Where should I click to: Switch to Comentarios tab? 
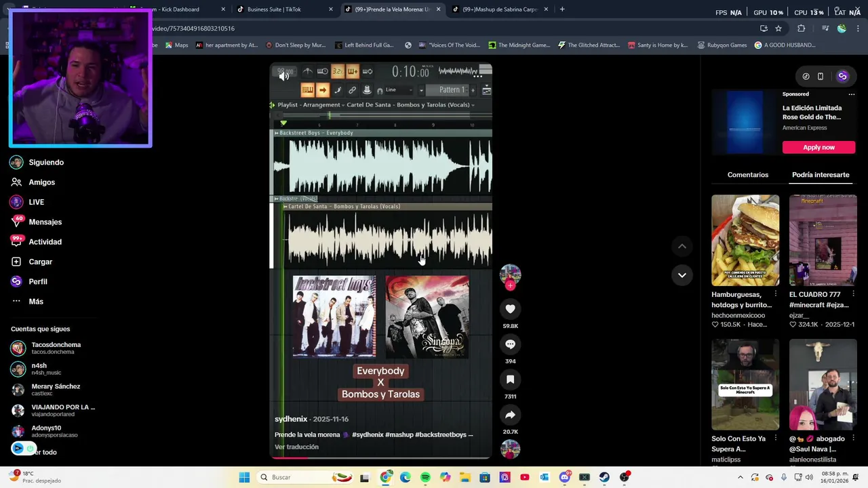point(747,175)
